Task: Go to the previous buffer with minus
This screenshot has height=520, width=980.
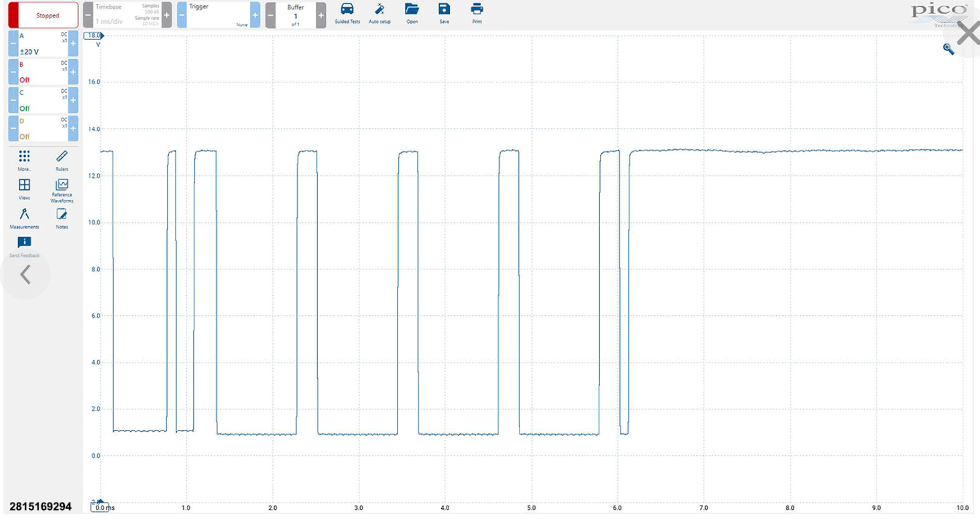Action: point(270,15)
